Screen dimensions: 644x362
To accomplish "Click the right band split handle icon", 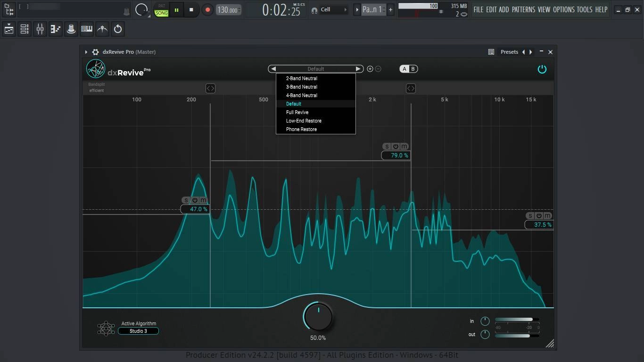I will (x=411, y=88).
